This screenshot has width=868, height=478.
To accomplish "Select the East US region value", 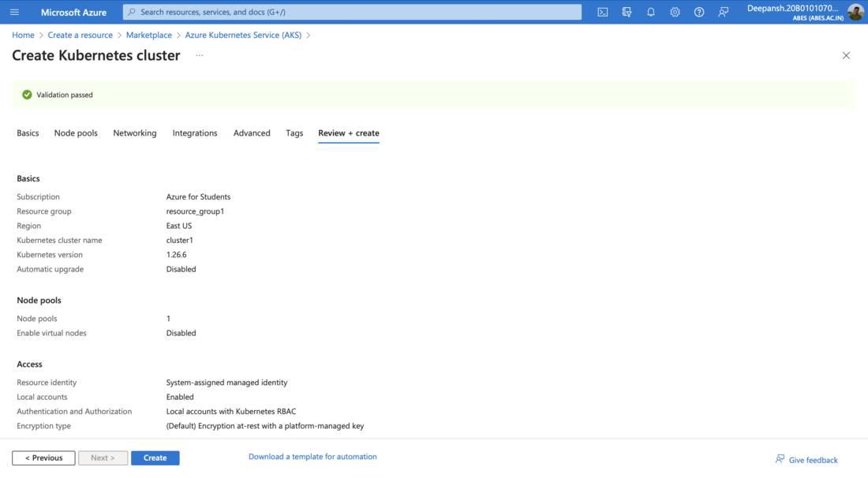I will (179, 225).
